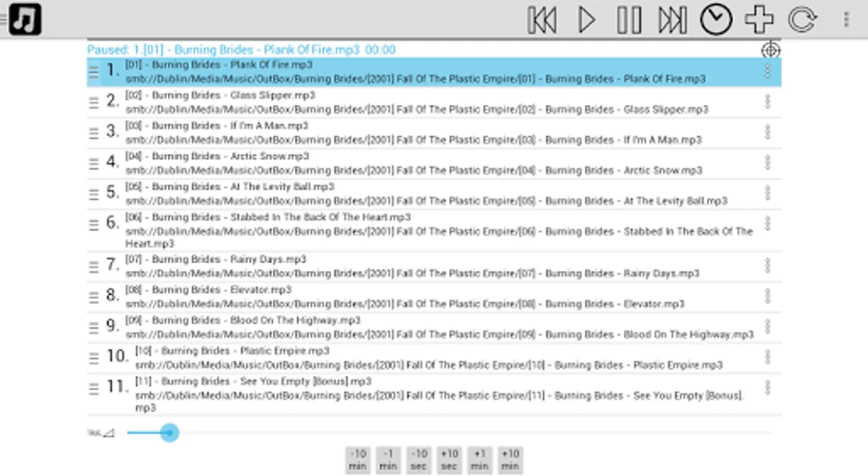This screenshot has height=476, width=868.
Task: Grab the reorder handle of track 10
Action: point(94,358)
